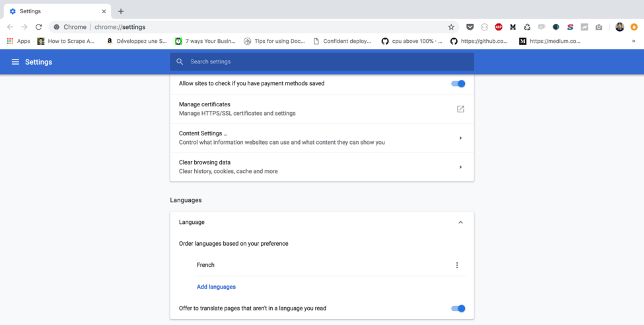Click the Pocket extension icon
The image size is (644, 325).
[470, 27]
